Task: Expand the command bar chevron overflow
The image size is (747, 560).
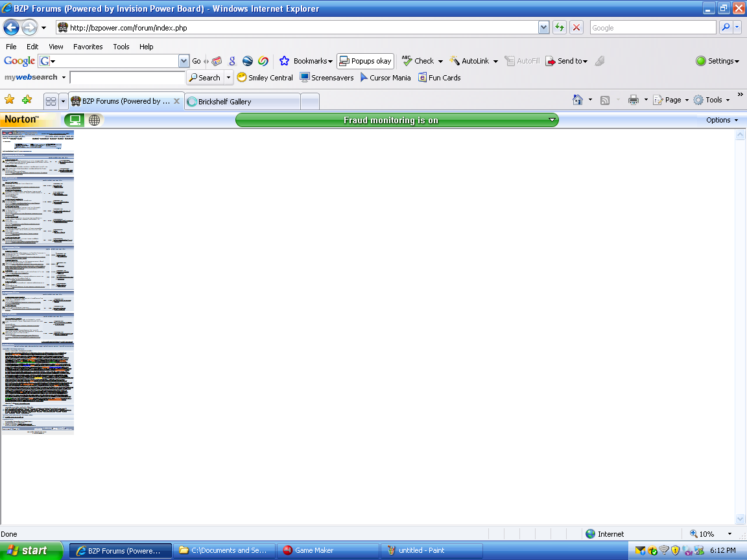Action: 740,94
